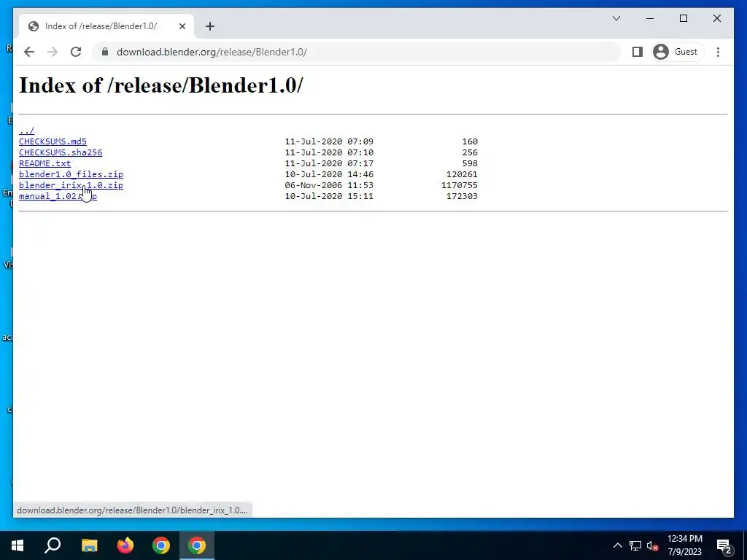Open a new tab with the plus button
Image resolution: width=747 pixels, height=560 pixels.
[210, 26]
